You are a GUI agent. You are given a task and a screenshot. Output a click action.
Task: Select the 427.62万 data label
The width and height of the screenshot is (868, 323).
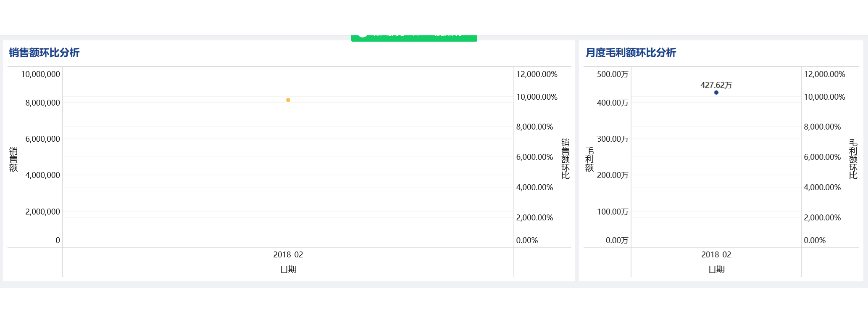[716, 85]
